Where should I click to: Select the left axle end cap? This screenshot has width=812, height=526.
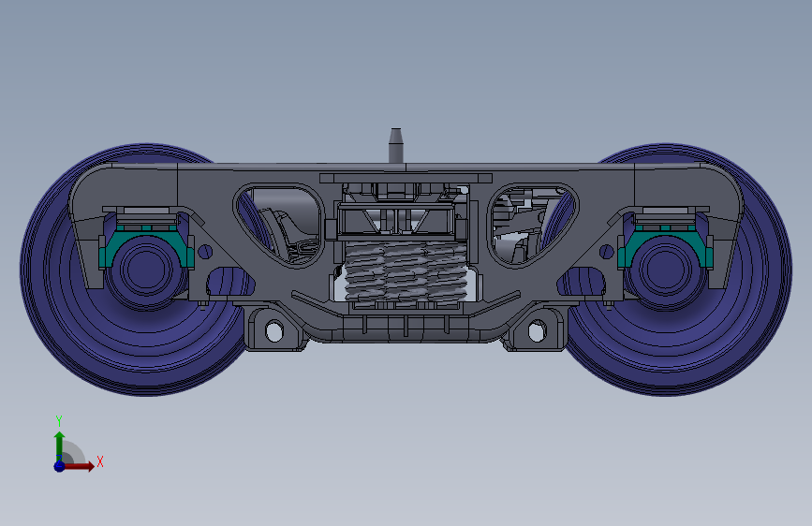point(146,270)
